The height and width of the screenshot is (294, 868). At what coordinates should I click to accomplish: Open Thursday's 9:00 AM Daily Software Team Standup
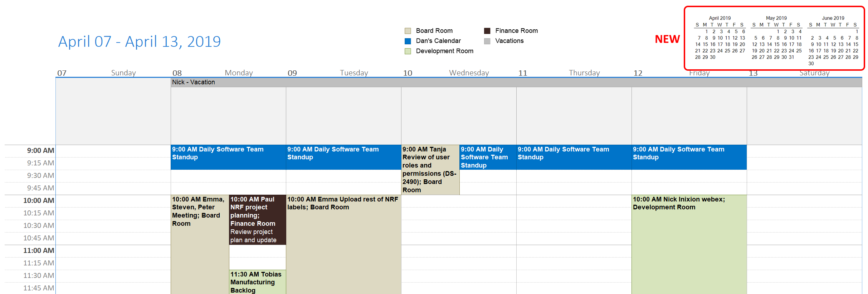click(574, 157)
